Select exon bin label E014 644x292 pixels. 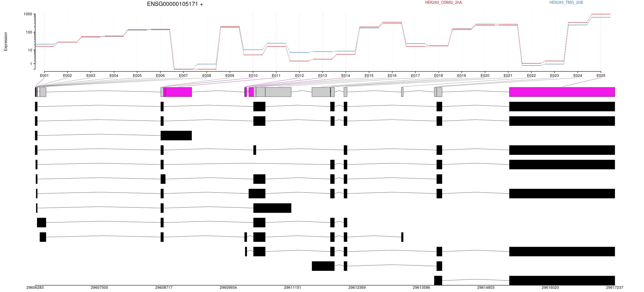click(x=346, y=76)
